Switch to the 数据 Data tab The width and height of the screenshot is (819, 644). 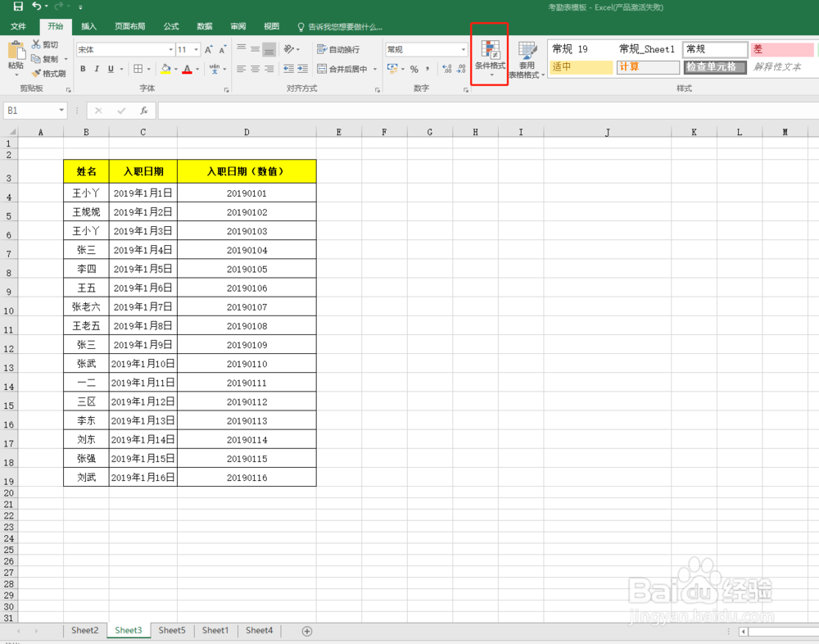pos(204,26)
